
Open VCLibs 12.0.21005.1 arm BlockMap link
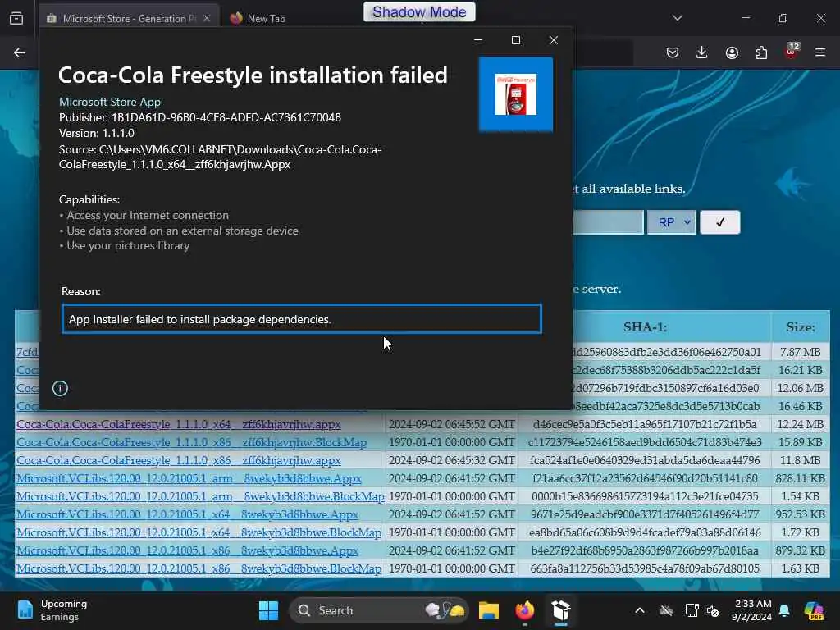coord(200,496)
